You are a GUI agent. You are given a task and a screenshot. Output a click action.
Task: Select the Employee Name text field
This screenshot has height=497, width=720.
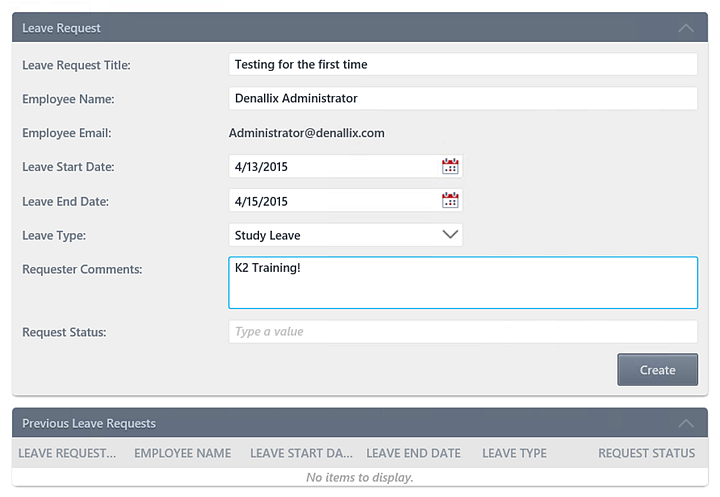(463, 98)
